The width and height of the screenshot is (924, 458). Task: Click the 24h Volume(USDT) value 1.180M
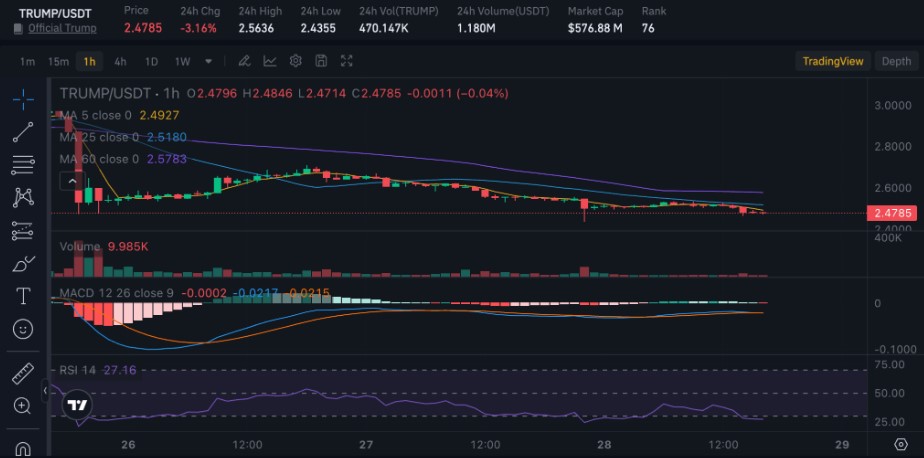click(476, 28)
